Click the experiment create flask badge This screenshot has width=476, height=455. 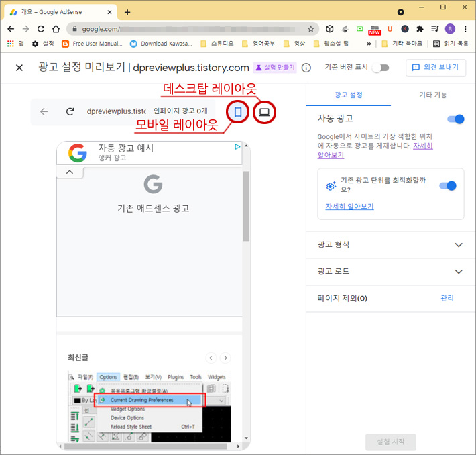(275, 68)
